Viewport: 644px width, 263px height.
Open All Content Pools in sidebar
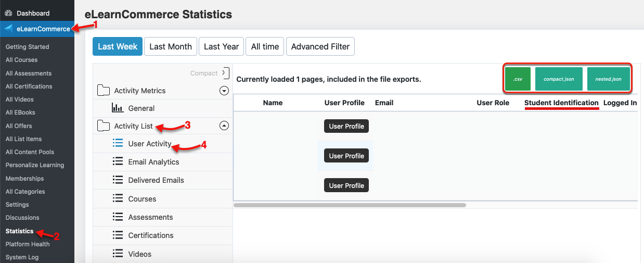30,152
